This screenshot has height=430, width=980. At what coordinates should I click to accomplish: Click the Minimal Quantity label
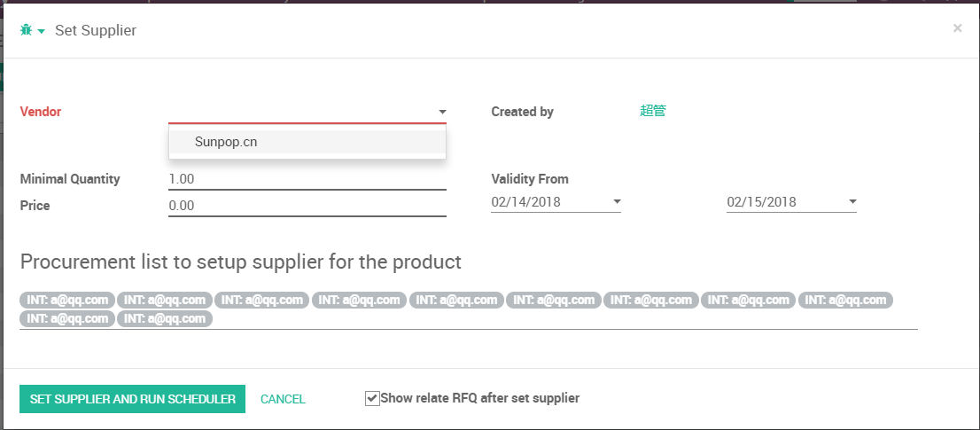point(70,179)
